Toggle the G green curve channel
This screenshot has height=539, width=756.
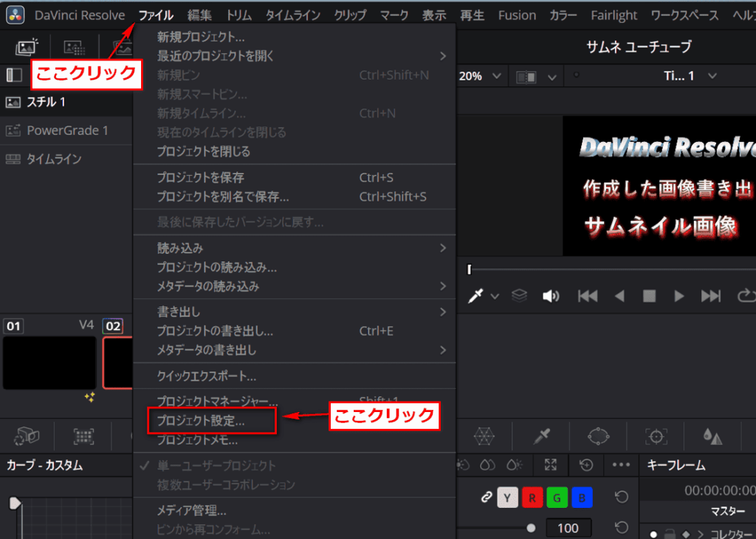pos(557,498)
